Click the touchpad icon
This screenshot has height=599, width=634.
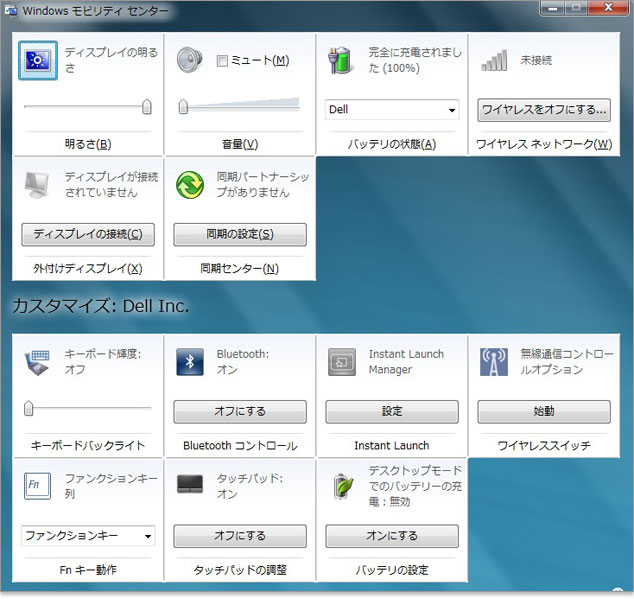190,484
